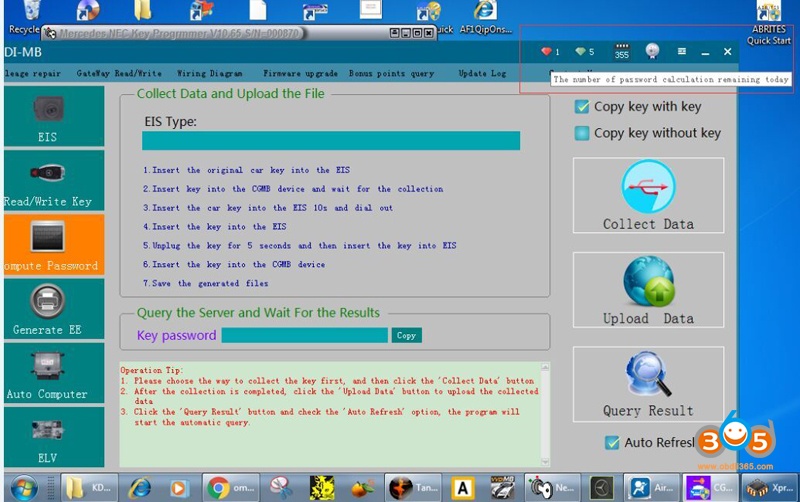Open the AFlQipOns desktop shortcut
Screen dimensions: 800x502
[485, 17]
